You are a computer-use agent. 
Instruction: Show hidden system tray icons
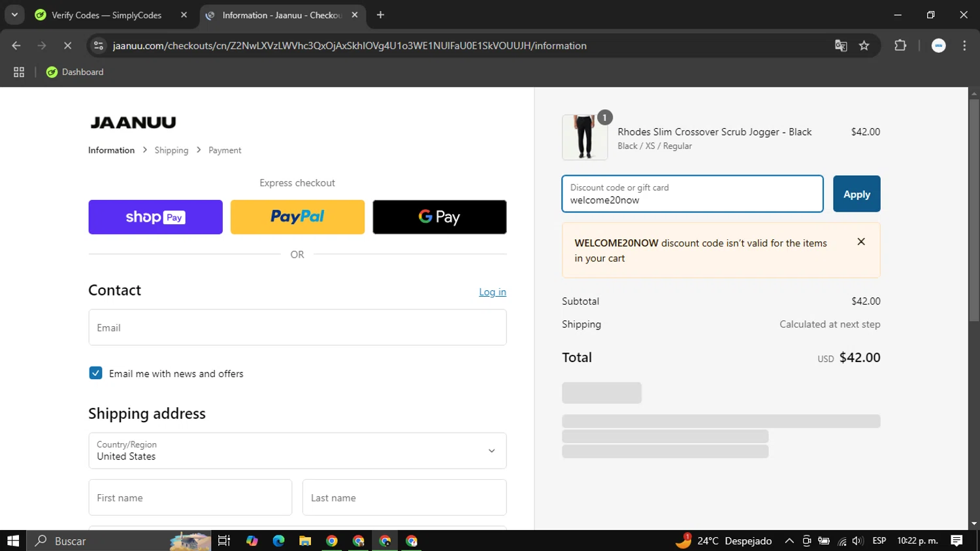coord(789,541)
